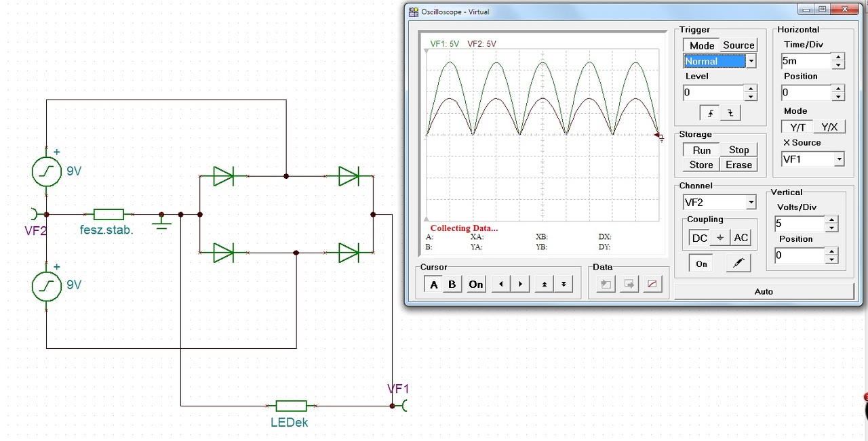Click Volts/Div input field showing 5
The image size is (868, 441).
[x=800, y=224]
